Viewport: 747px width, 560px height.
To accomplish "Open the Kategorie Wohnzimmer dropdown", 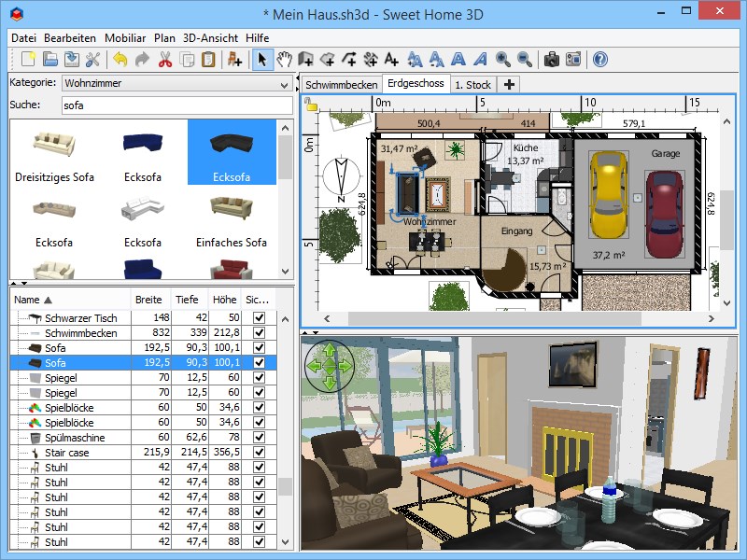I will (x=177, y=83).
